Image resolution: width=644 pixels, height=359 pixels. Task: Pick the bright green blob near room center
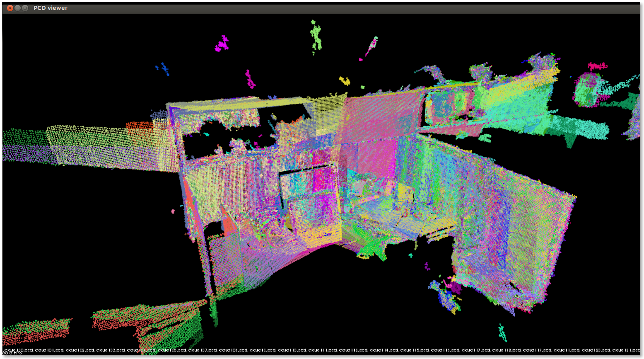click(371, 247)
